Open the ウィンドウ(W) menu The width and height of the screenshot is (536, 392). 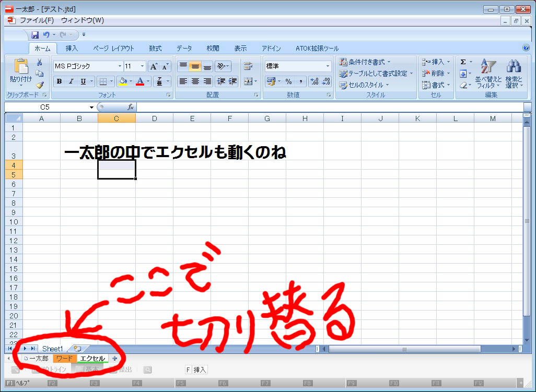(83, 20)
